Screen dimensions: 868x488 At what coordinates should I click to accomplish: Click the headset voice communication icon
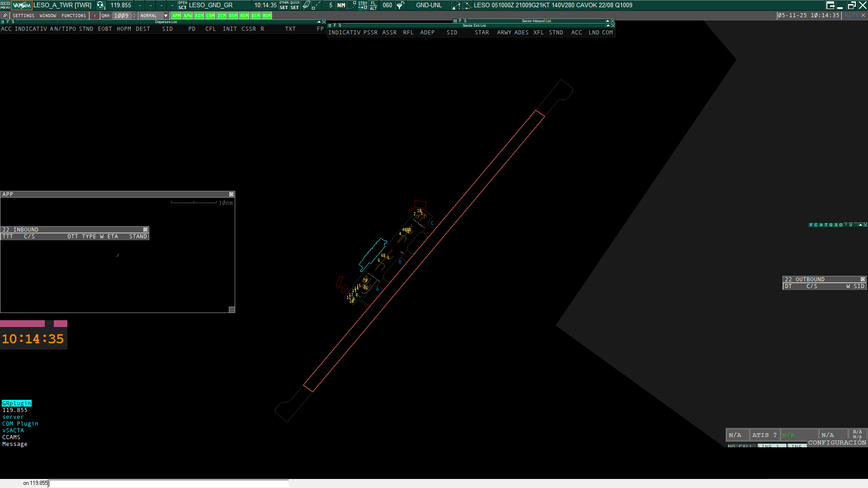pos(100,5)
